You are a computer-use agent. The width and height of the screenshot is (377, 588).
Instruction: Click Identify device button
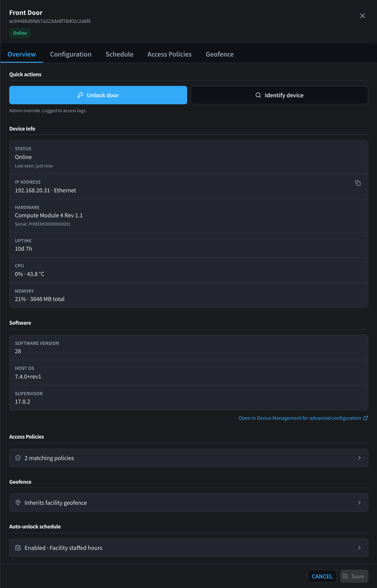279,95
